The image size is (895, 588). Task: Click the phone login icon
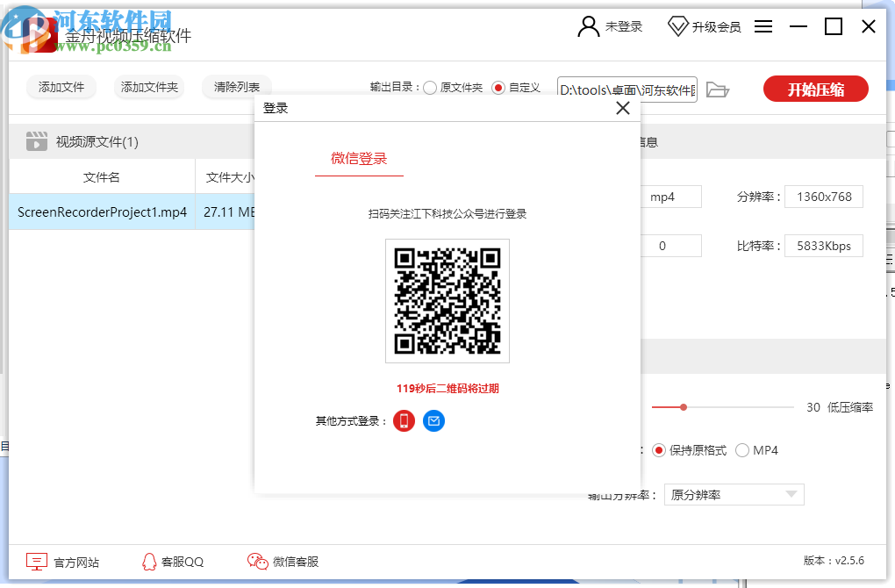[x=404, y=420]
